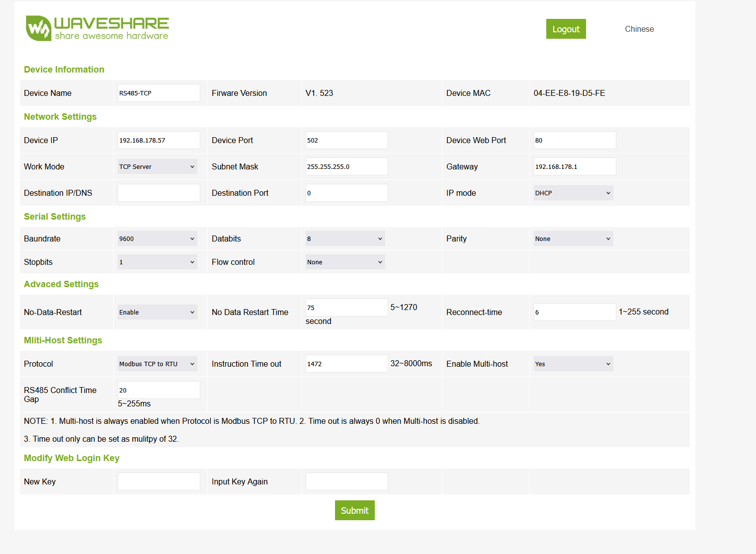The image size is (756, 554).
Task: Switch language to Chinese
Action: coord(639,29)
